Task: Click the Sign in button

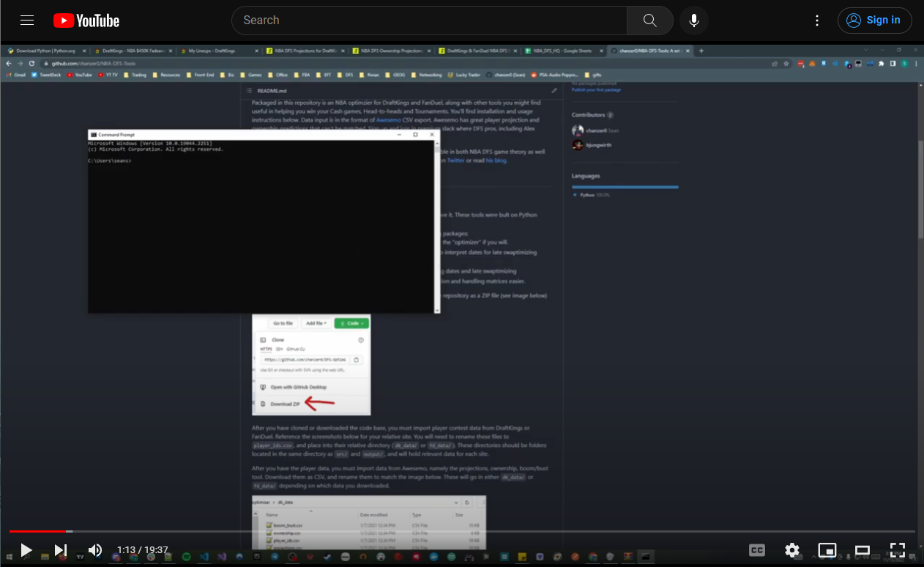Action: pos(874,20)
